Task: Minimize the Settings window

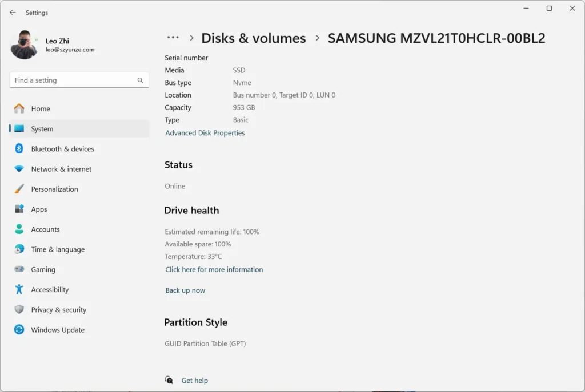Action: tap(526, 8)
